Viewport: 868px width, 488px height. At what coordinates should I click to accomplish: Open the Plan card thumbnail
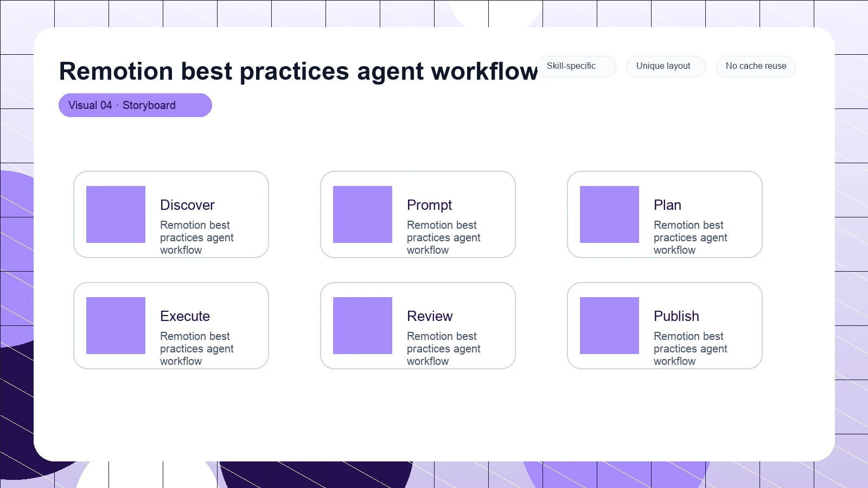click(x=609, y=214)
